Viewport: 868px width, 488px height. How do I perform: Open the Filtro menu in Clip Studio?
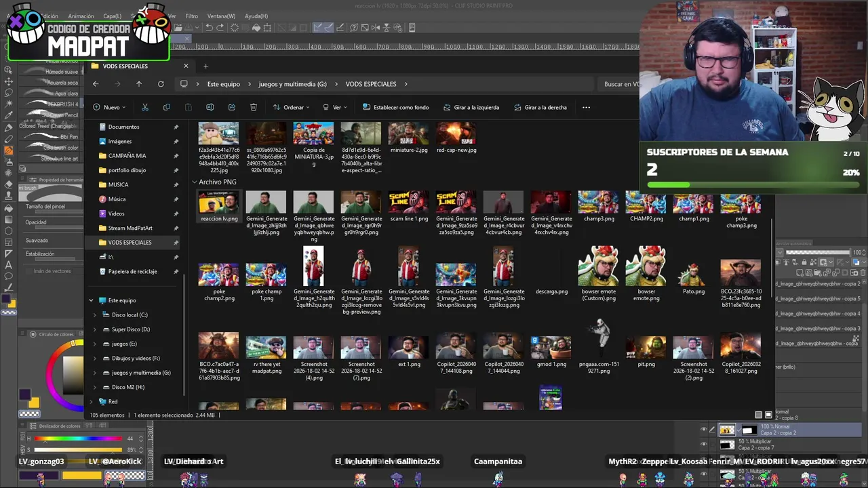(x=192, y=16)
